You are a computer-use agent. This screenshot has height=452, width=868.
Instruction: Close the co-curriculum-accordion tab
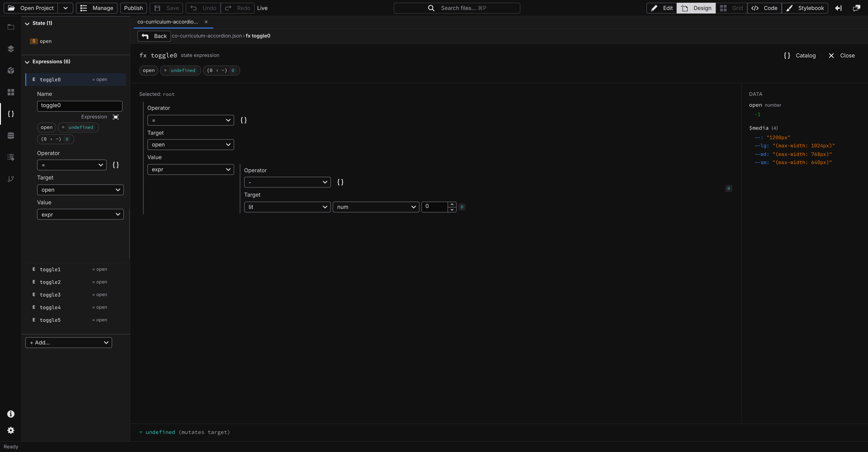206,22
